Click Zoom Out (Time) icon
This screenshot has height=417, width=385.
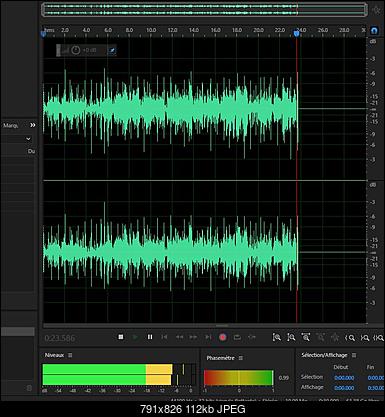(320, 338)
